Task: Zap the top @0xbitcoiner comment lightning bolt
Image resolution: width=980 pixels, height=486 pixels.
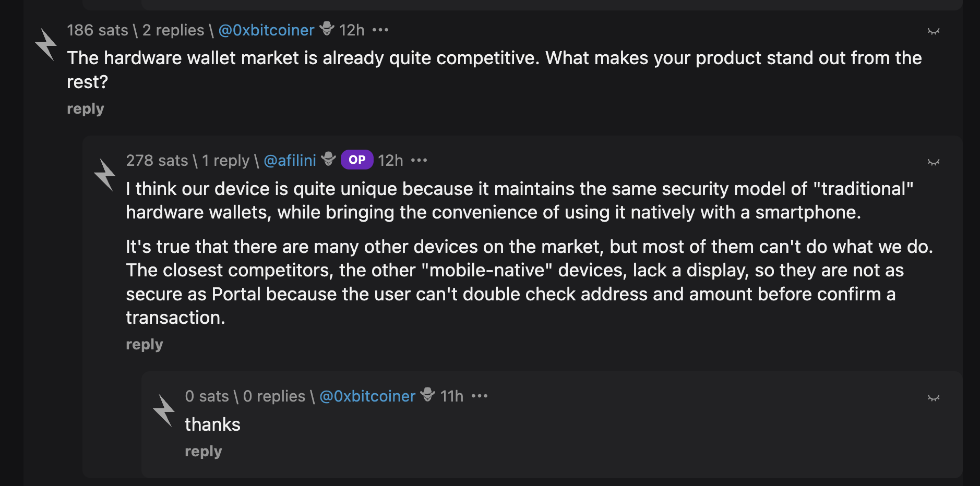Action: click(46, 44)
